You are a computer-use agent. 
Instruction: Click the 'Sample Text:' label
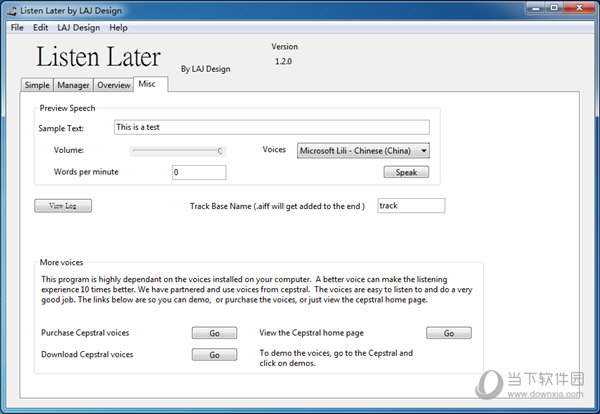pos(61,129)
